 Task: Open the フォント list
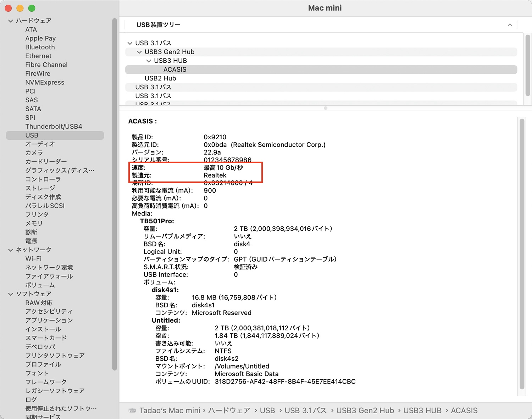[37, 373]
